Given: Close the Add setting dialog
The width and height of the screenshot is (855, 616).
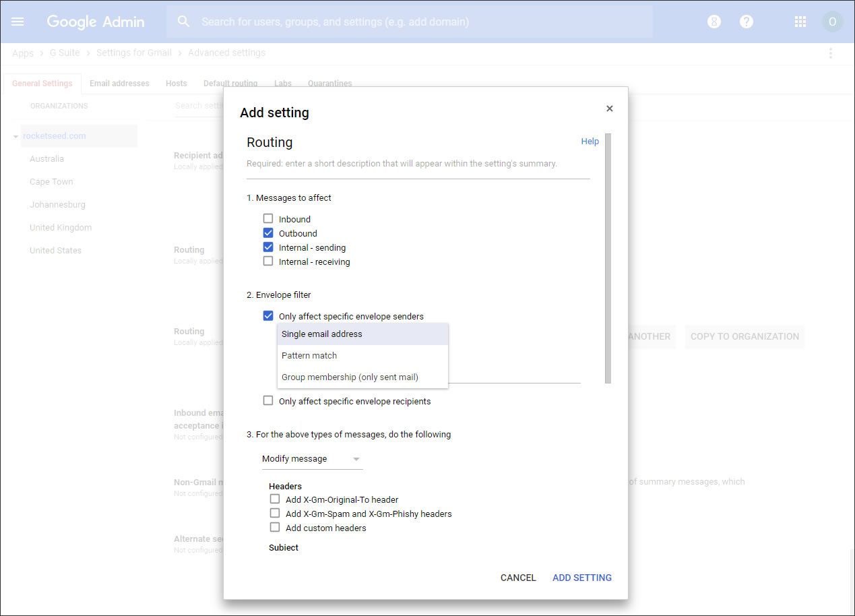Looking at the screenshot, I should pos(609,109).
